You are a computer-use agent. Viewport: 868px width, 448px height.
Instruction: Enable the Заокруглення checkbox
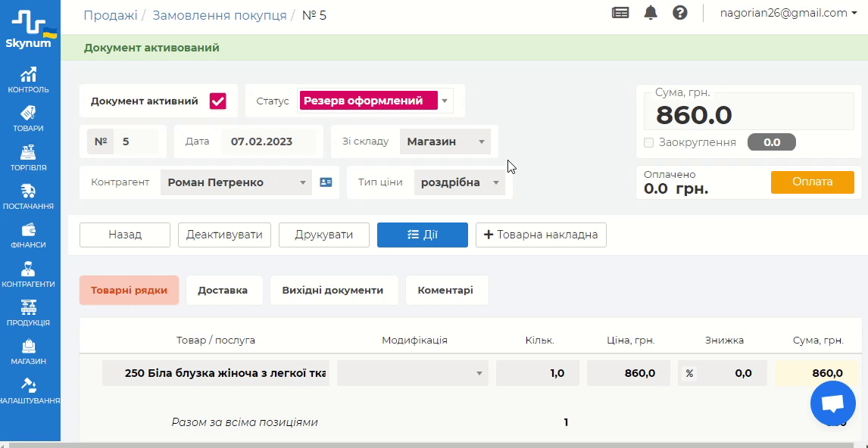pyautogui.click(x=649, y=142)
